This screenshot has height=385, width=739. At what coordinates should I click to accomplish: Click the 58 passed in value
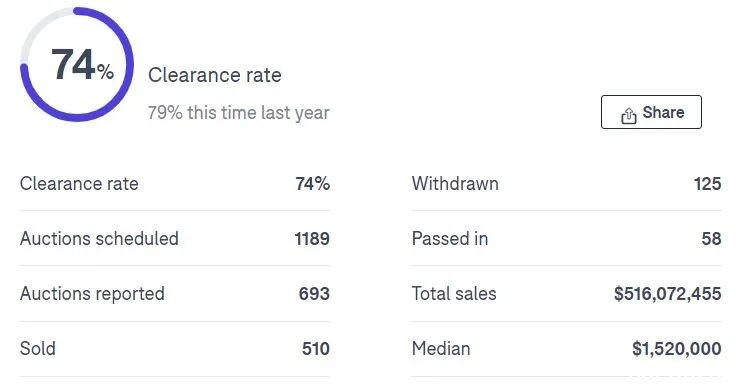711,238
